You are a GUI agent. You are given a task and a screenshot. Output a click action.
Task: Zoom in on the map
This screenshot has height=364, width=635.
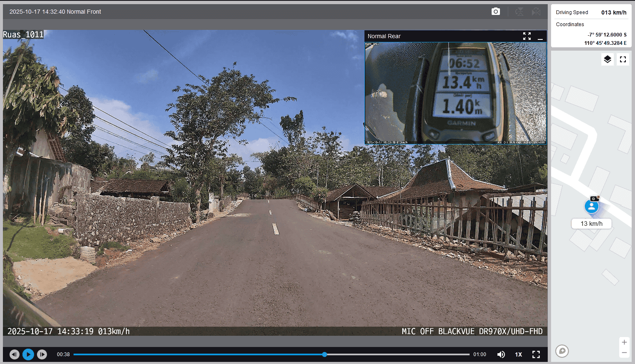[x=624, y=342]
